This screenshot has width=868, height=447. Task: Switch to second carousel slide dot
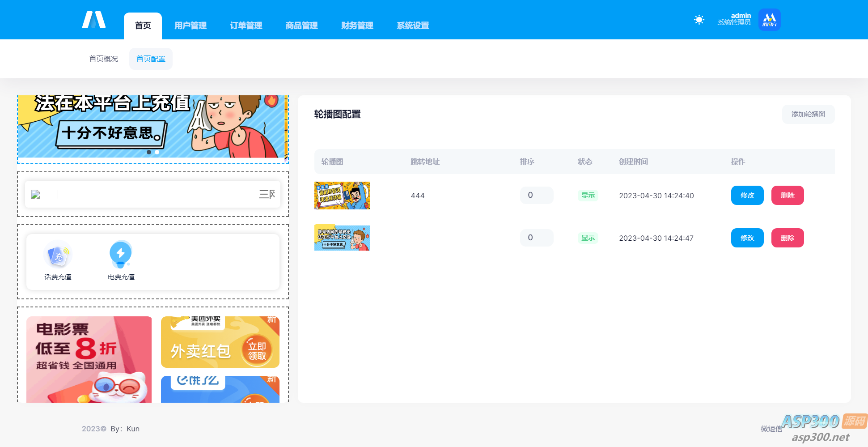pos(157,152)
